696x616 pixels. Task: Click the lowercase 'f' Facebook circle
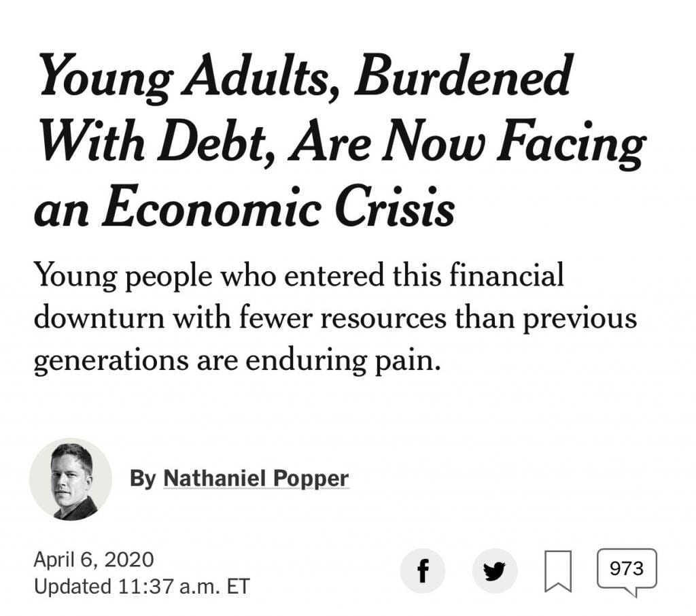[x=422, y=570]
